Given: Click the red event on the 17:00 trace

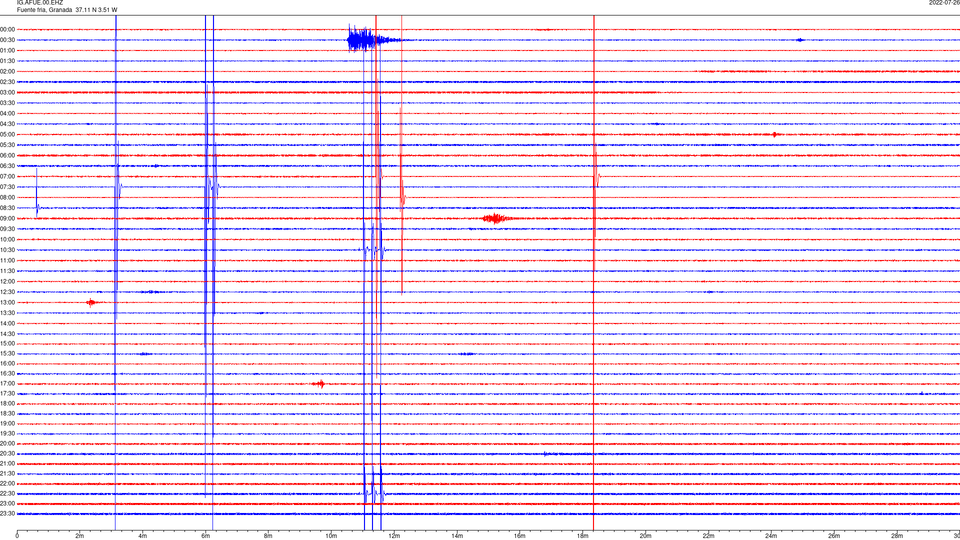Looking at the screenshot, I should pos(320,384).
